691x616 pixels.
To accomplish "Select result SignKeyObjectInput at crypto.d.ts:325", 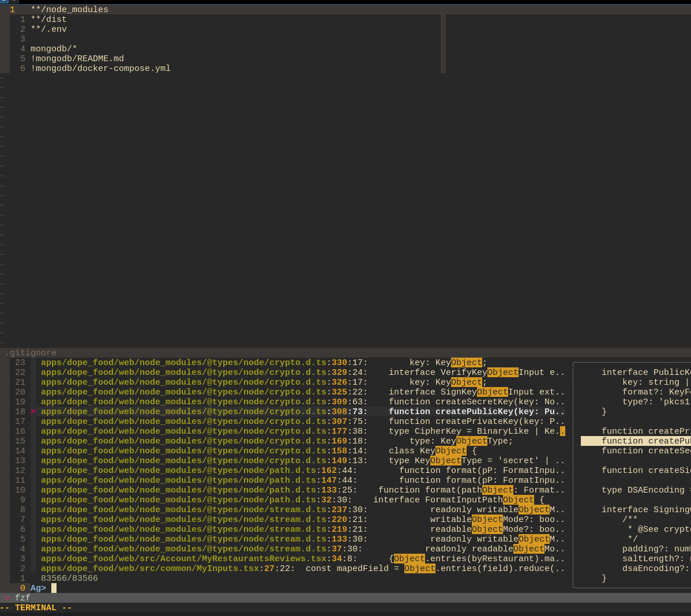I will coord(303,392).
